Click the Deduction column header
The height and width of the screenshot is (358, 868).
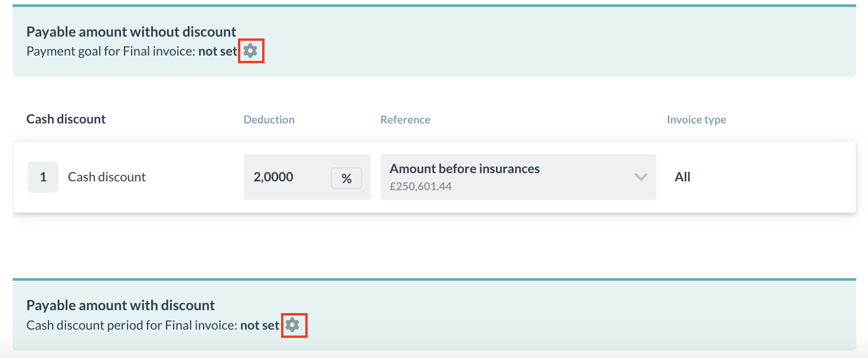point(269,120)
